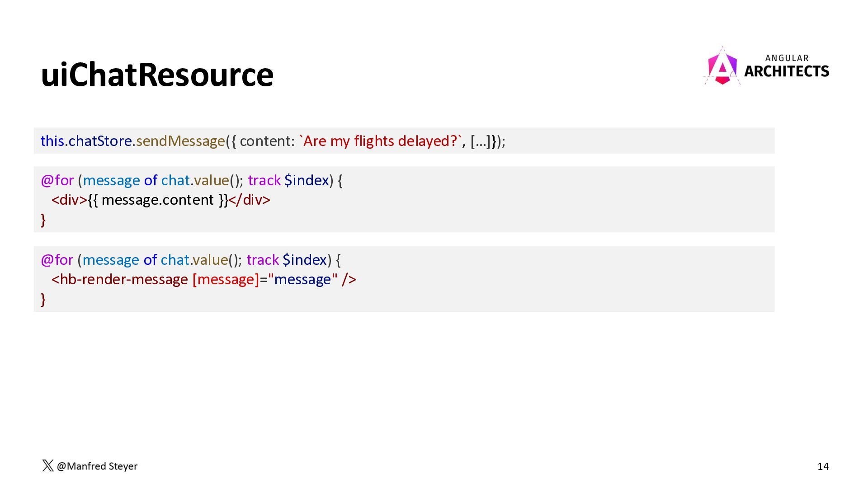Click the [message] property binding
Image resolution: width=868 pixels, height=488 pixels.
pyautogui.click(x=226, y=280)
